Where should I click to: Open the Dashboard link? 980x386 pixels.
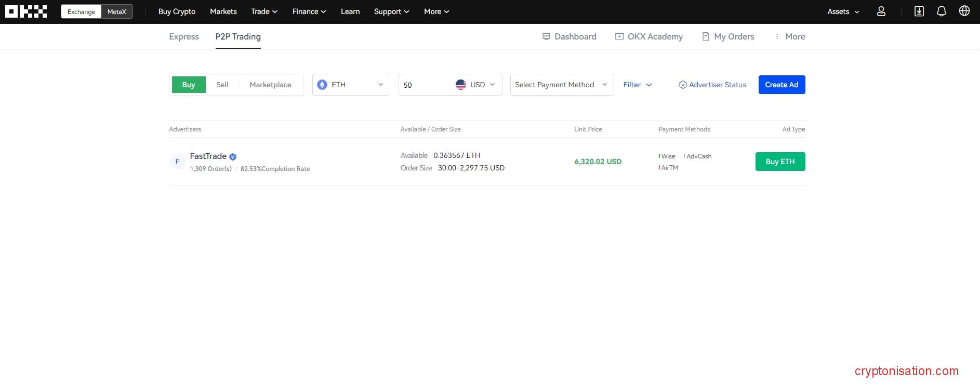[x=570, y=36]
